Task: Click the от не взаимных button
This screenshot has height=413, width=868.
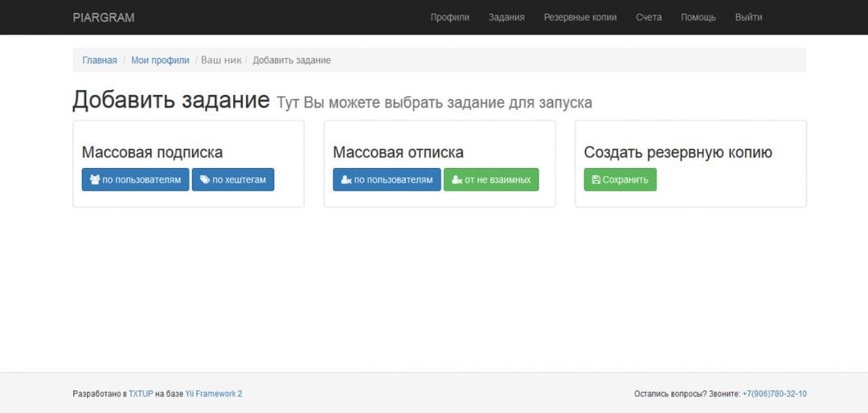Action: (x=491, y=179)
